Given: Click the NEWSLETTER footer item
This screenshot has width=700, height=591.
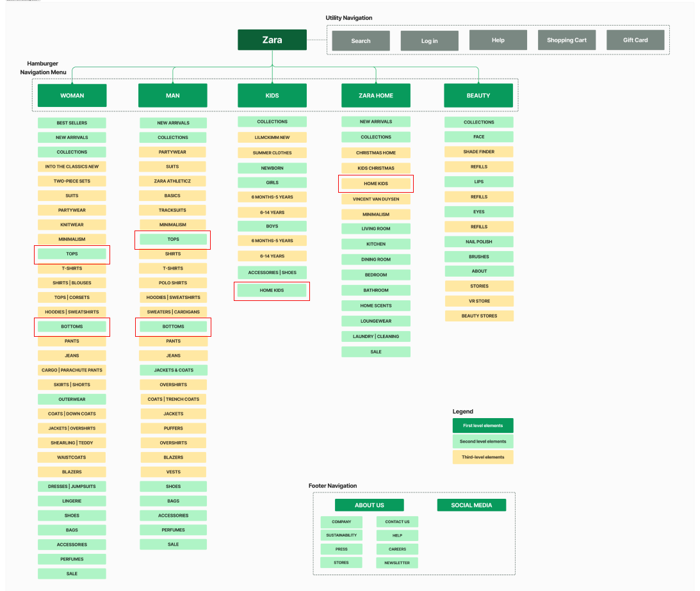Looking at the screenshot, I should pyautogui.click(x=397, y=563).
